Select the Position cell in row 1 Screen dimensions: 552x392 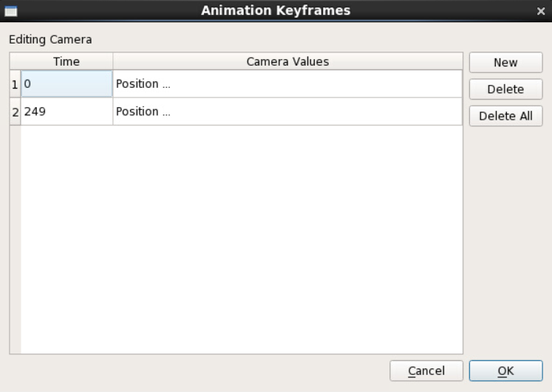[x=287, y=84]
